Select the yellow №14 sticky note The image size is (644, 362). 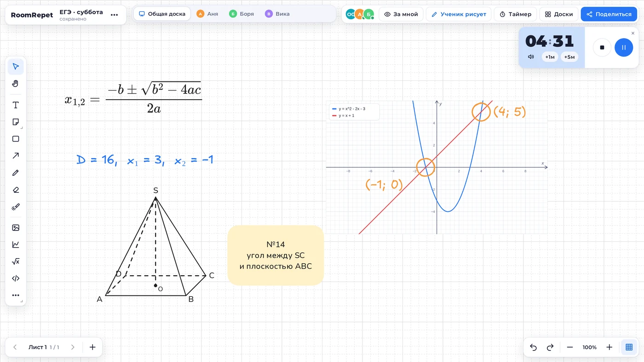pyautogui.click(x=276, y=255)
